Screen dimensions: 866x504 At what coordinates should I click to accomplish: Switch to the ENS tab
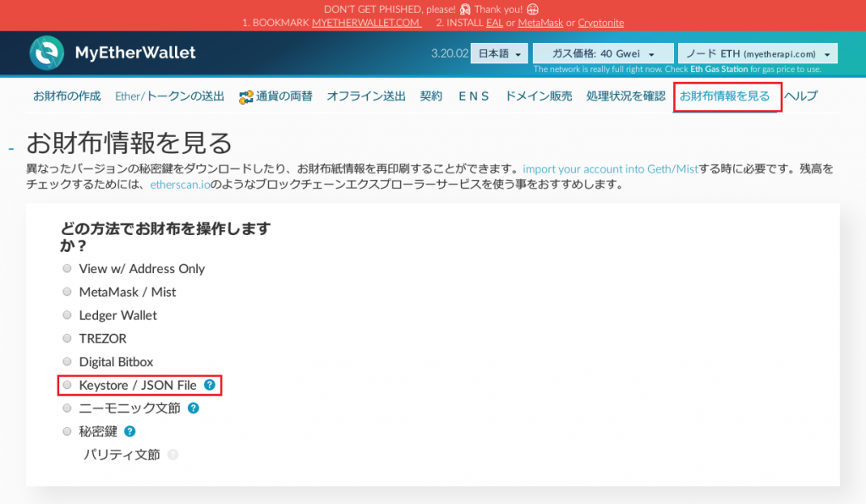point(474,96)
